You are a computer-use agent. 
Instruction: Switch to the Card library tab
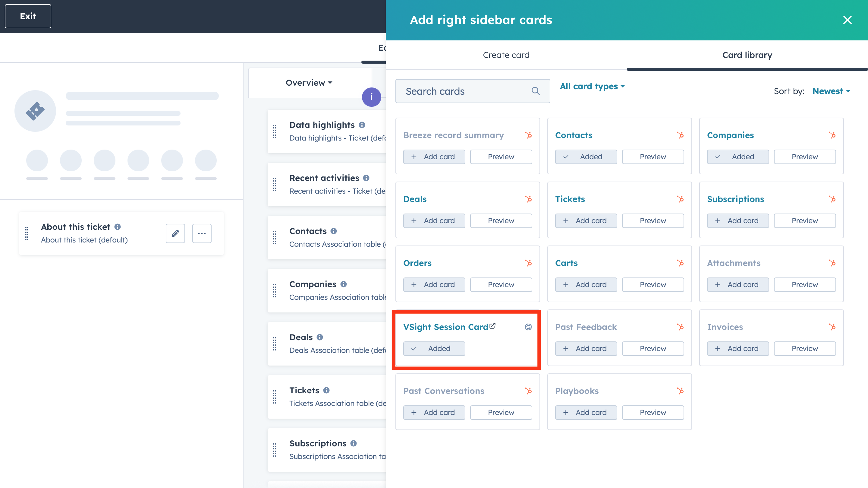click(747, 55)
